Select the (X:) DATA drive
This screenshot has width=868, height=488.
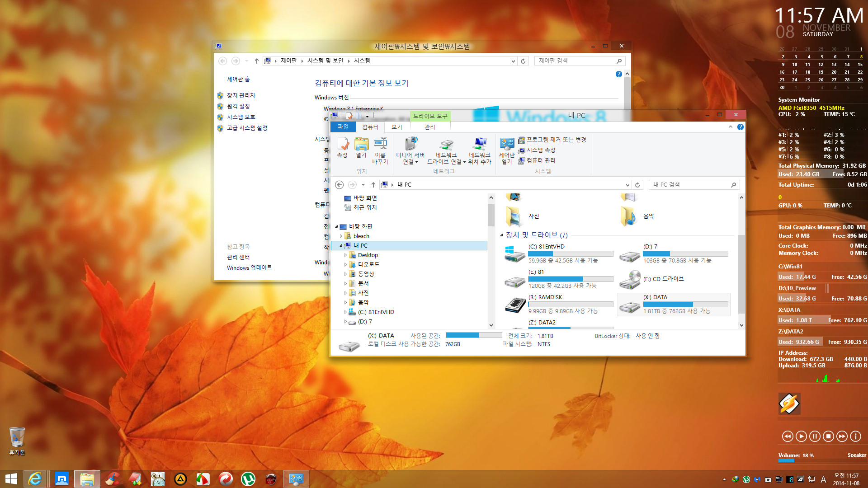pos(674,305)
